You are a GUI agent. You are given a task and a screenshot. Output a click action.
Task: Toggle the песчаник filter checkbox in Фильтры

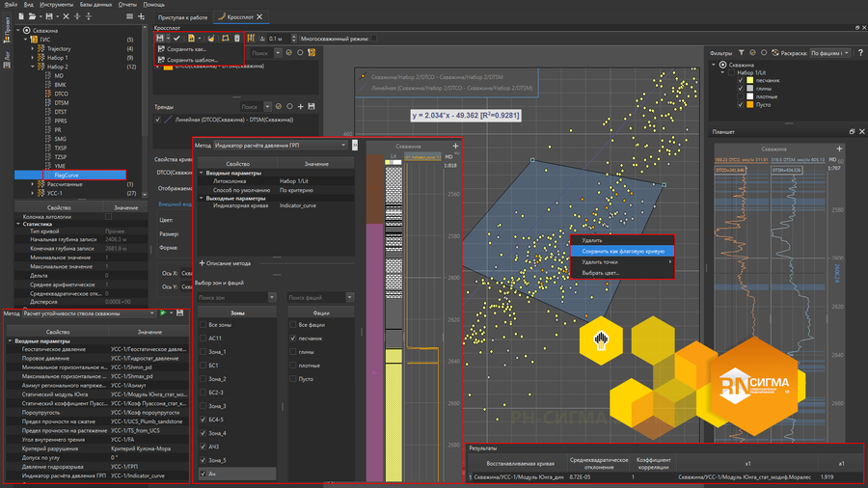(x=740, y=80)
